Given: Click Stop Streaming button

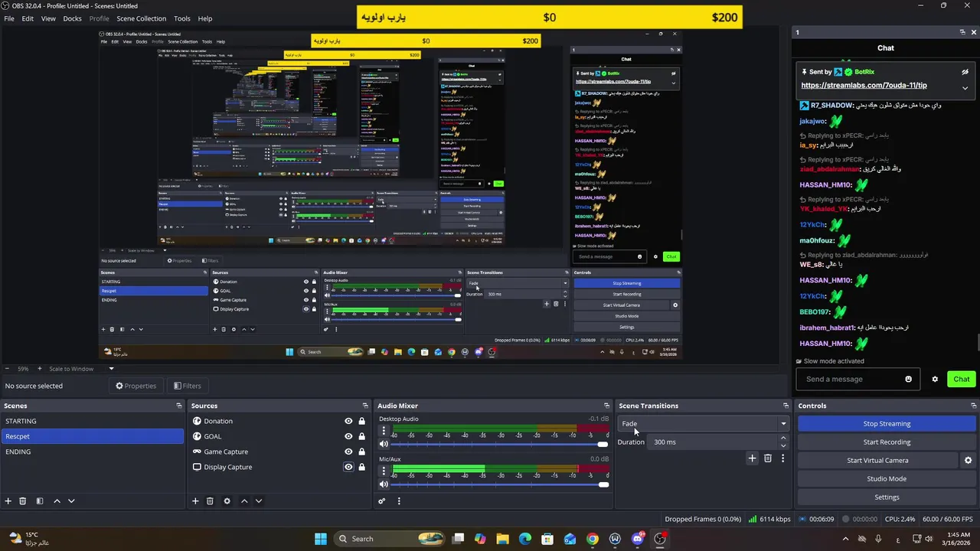Looking at the screenshot, I should tap(887, 424).
